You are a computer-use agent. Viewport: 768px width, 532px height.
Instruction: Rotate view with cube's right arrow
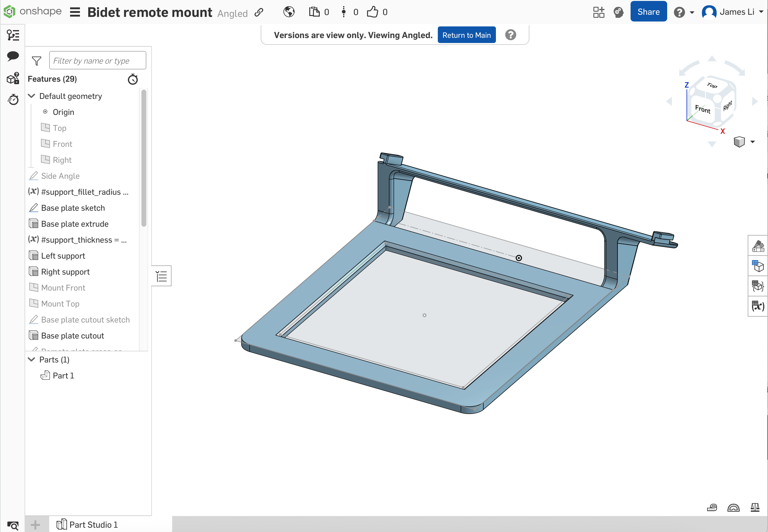(x=755, y=101)
